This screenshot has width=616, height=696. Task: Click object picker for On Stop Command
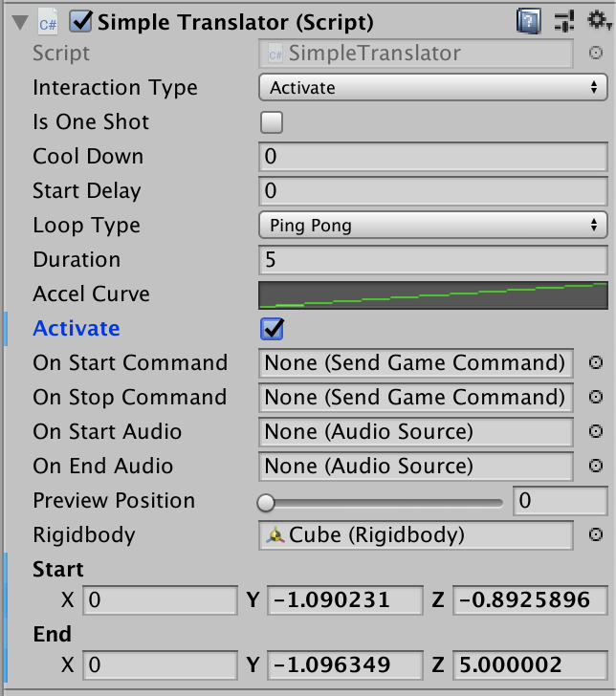(x=595, y=398)
